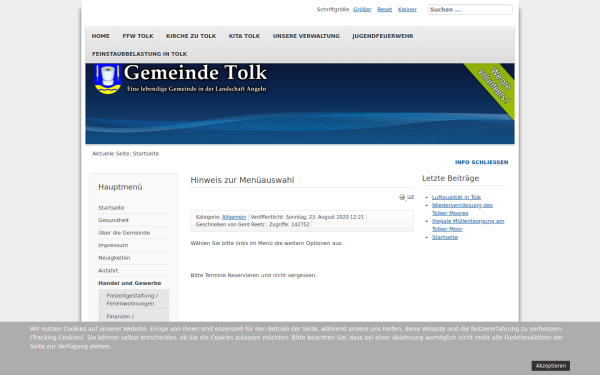Increase font size with Größer link

(362, 10)
